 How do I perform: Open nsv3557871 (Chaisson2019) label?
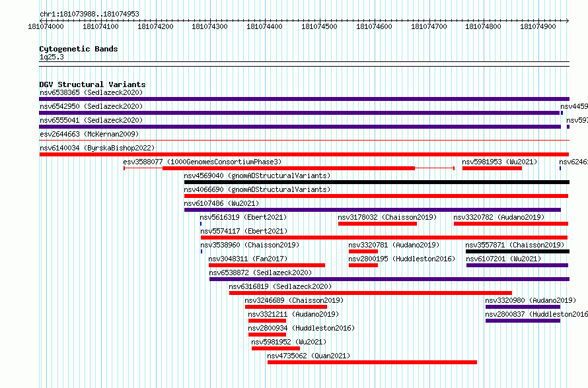point(515,245)
